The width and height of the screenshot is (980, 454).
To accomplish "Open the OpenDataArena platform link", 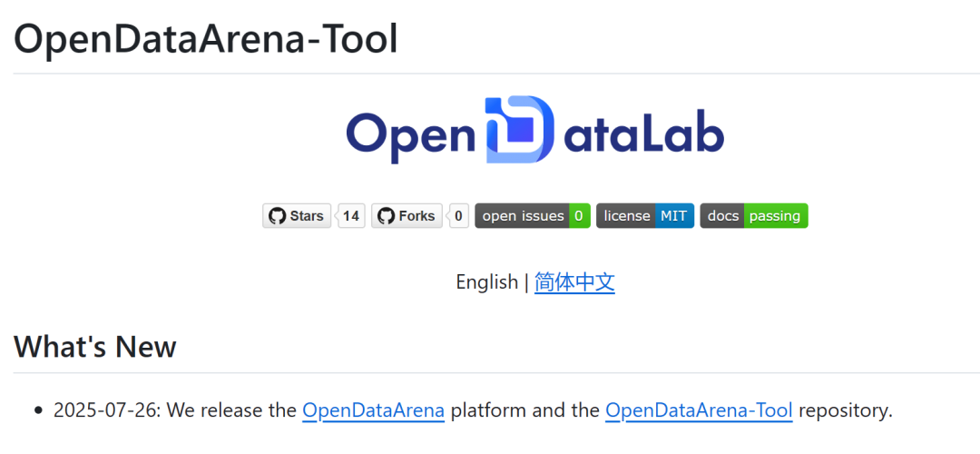I will click(373, 410).
